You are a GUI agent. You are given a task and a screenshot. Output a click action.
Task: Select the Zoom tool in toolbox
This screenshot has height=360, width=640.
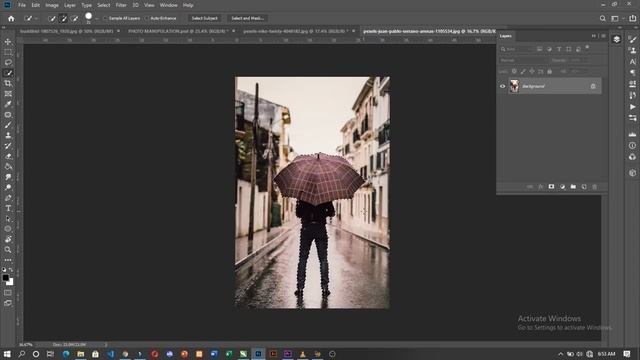[8, 249]
